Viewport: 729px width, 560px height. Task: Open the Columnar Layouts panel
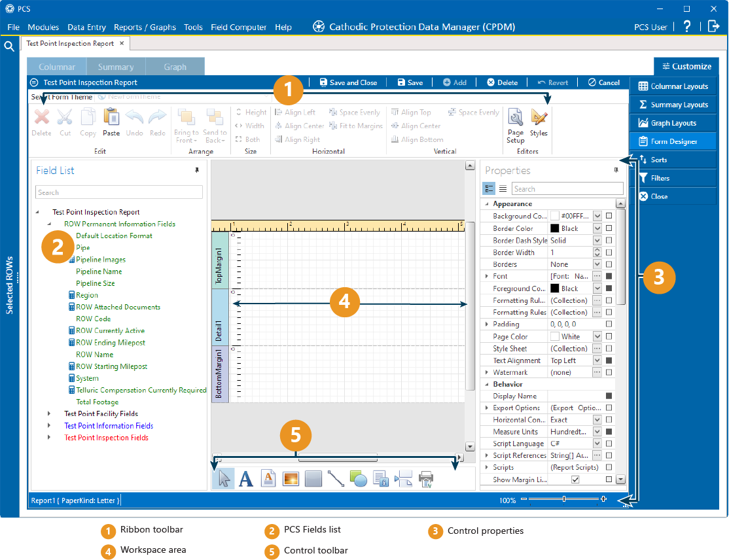pos(673,86)
